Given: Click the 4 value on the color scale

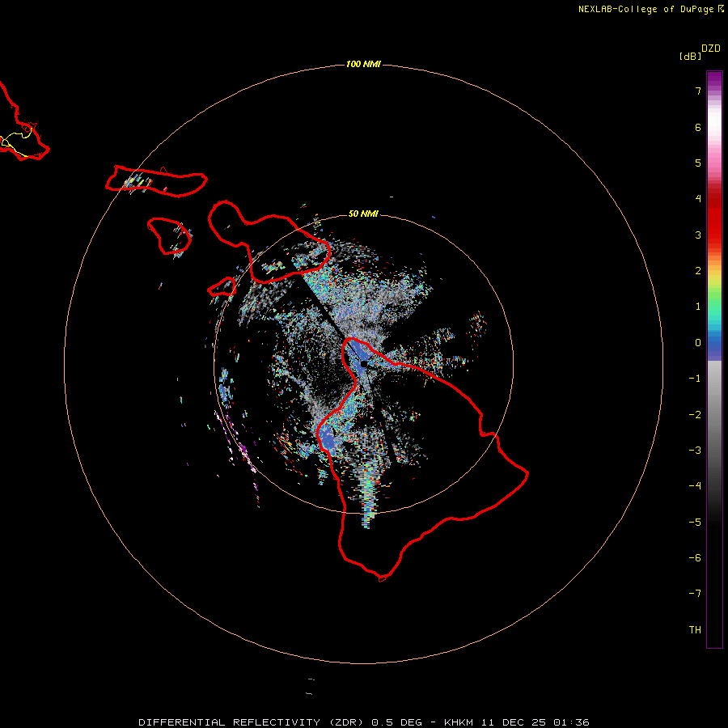Looking at the screenshot, I should pos(698,199).
